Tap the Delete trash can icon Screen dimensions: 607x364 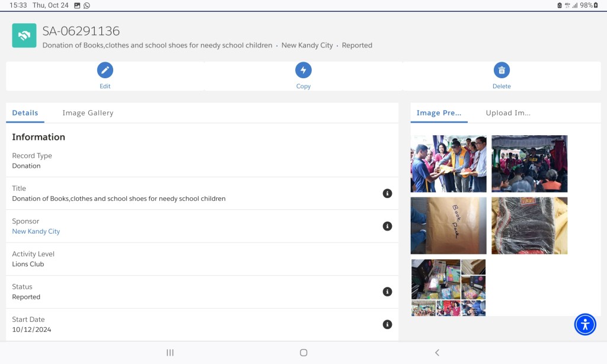(x=501, y=70)
